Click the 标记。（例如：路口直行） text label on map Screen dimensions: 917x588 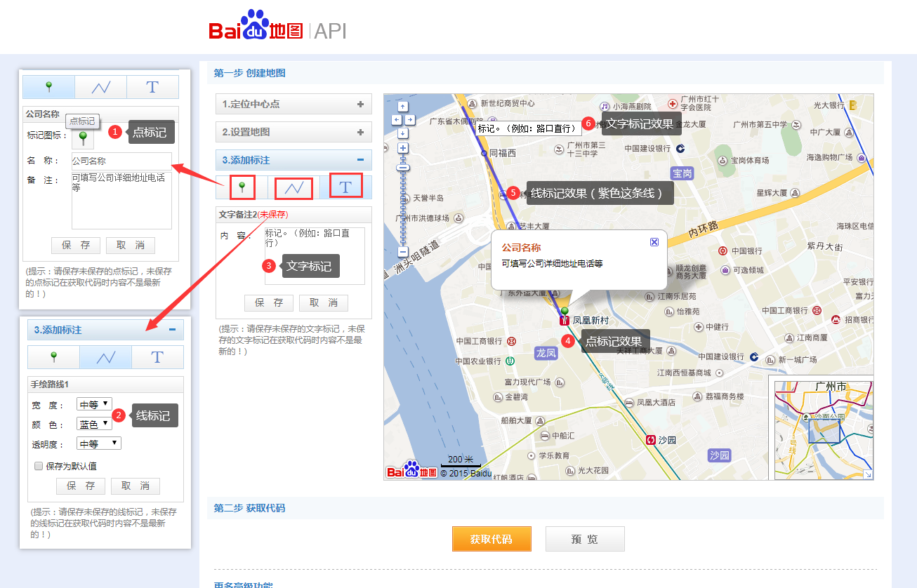(527, 129)
